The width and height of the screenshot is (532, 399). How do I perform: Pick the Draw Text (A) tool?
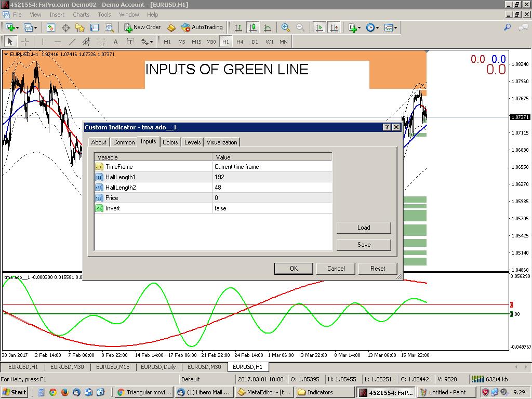(x=115, y=42)
